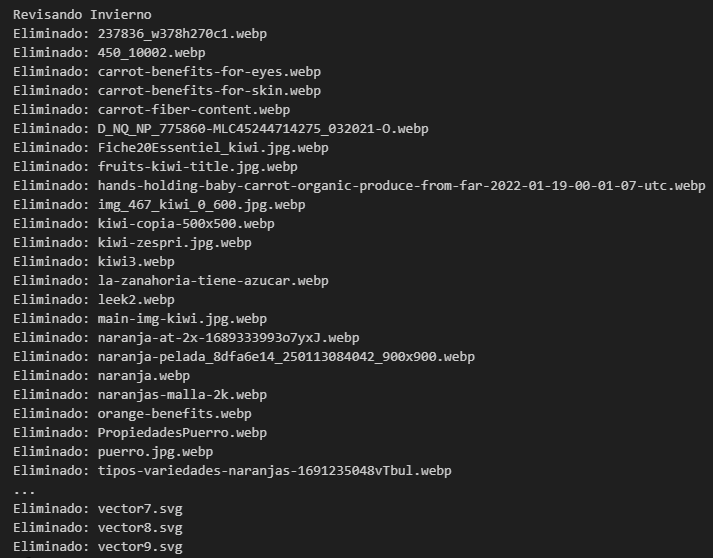Image resolution: width=713 pixels, height=558 pixels.
Task: Click the ellipsis line above vector7.svg
Action: click(24, 490)
